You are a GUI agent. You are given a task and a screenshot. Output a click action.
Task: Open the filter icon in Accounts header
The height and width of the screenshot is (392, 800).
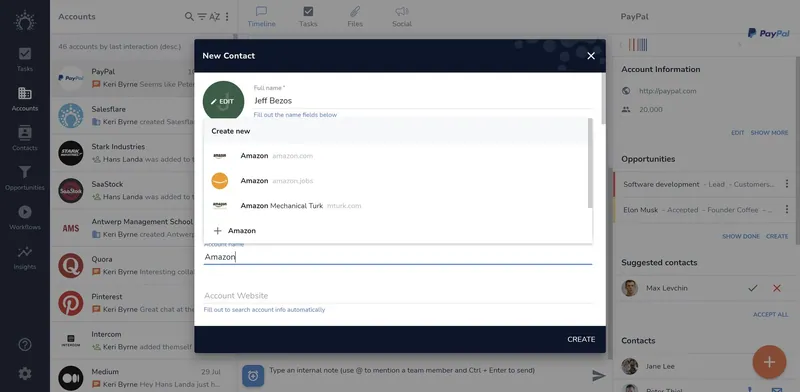point(202,17)
